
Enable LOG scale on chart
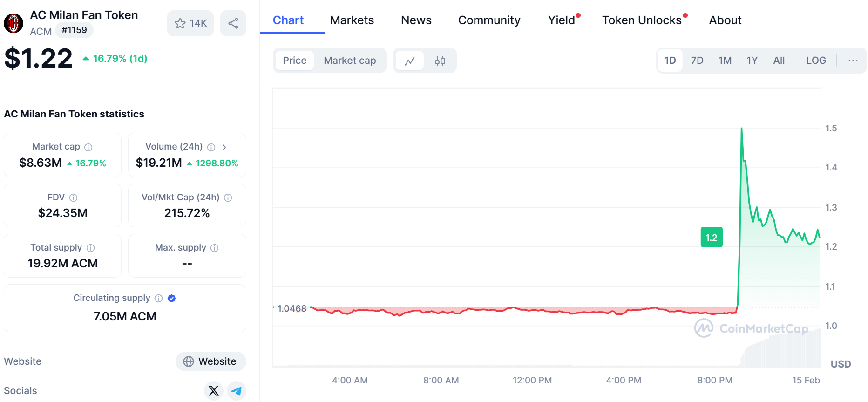(816, 61)
